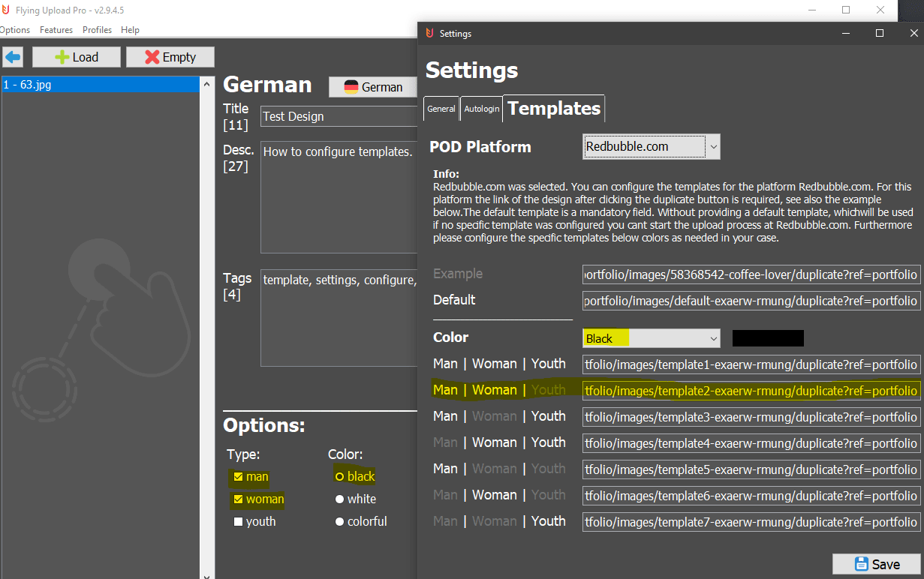Click into the Tags text area
The image size is (924, 579).
[x=339, y=318]
